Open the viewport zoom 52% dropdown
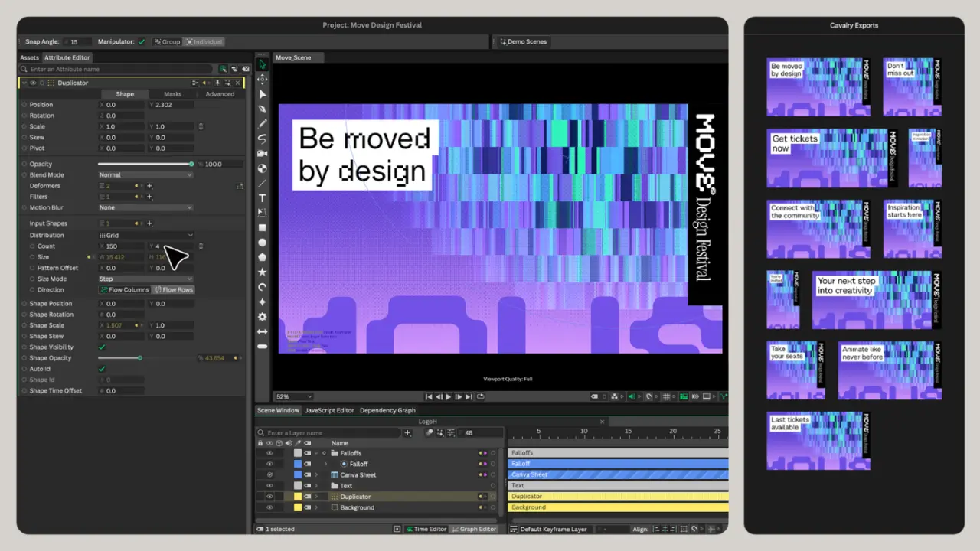Image resolution: width=980 pixels, height=551 pixels. [x=294, y=396]
